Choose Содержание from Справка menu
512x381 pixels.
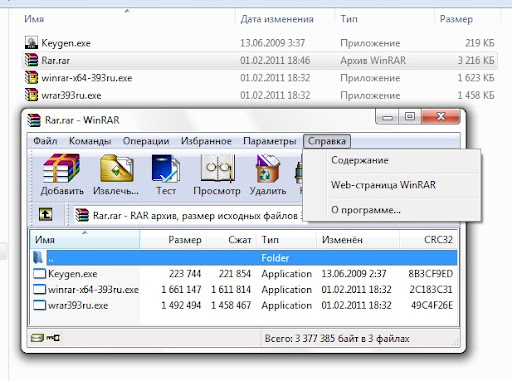tap(360, 160)
